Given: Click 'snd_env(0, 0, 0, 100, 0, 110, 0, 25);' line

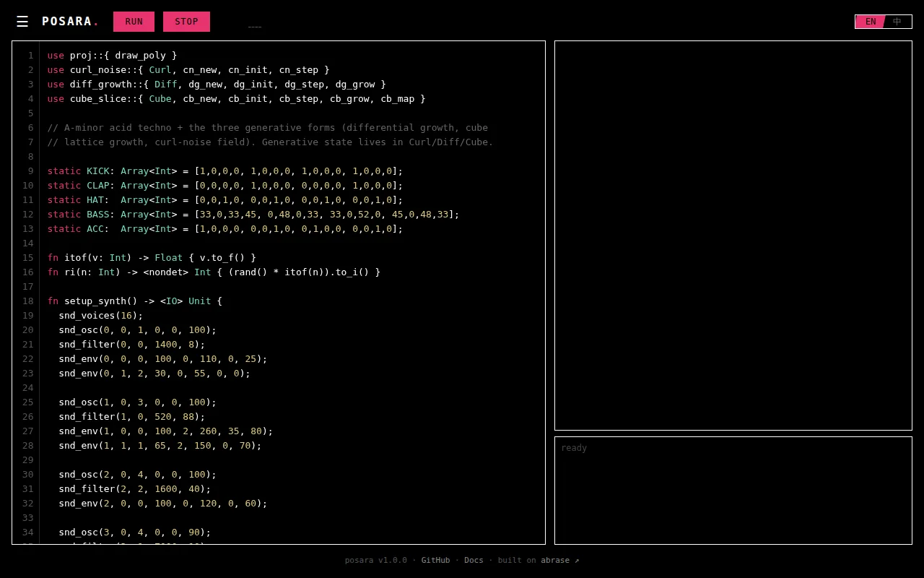Looking at the screenshot, I should [x=163, y=359].
